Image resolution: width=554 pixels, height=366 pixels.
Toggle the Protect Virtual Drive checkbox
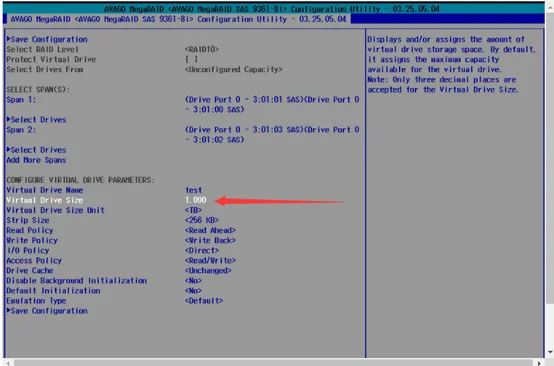pos(191,59)
